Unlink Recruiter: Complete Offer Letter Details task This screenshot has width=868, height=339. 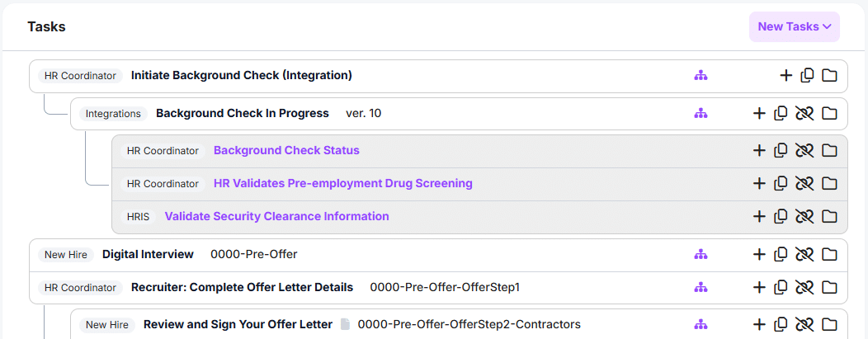[x=804, y=288]
